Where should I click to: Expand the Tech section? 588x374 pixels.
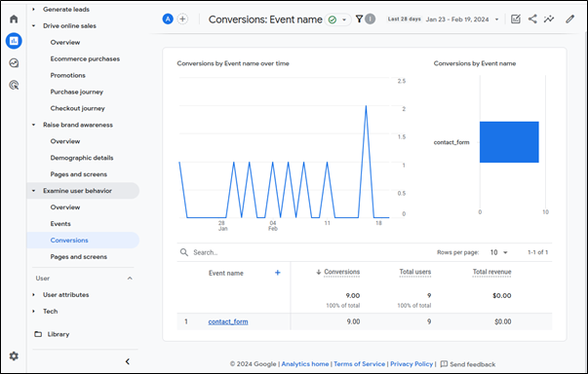click(x=33, y=311)
